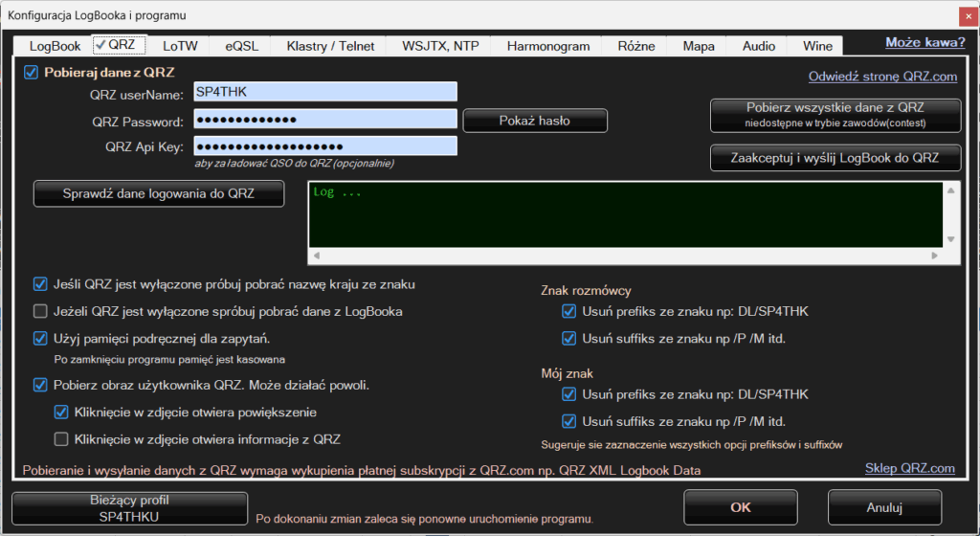Click the log box scroll down arrow
This screenshot has height=536, width=980.
pos(950,239)
